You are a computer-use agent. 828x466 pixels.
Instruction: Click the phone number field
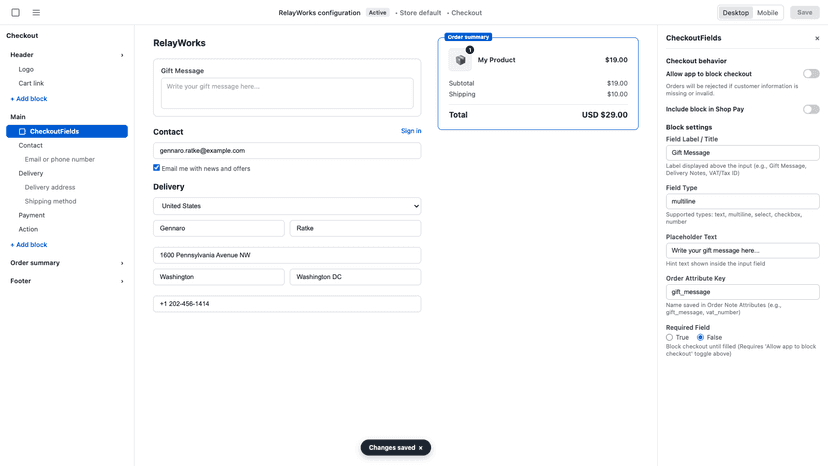pos(287,304)
